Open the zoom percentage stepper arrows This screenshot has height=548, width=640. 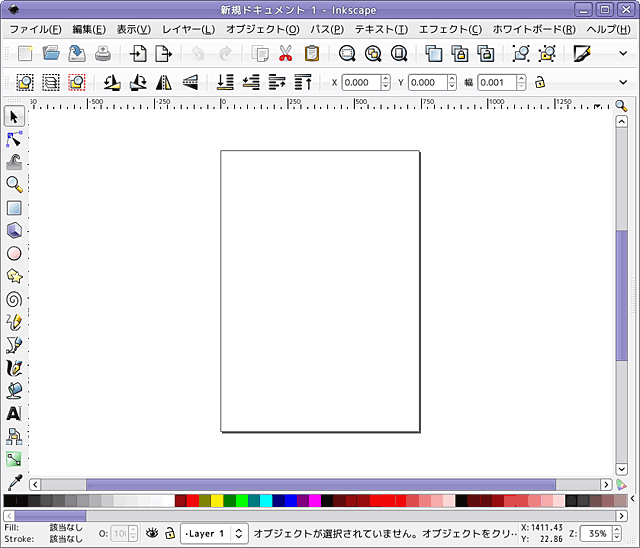click(x=614, y=534)
